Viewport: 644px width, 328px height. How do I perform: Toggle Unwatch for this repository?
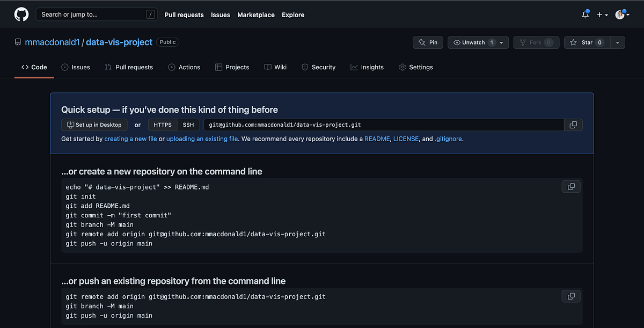(x=474, y=42)
